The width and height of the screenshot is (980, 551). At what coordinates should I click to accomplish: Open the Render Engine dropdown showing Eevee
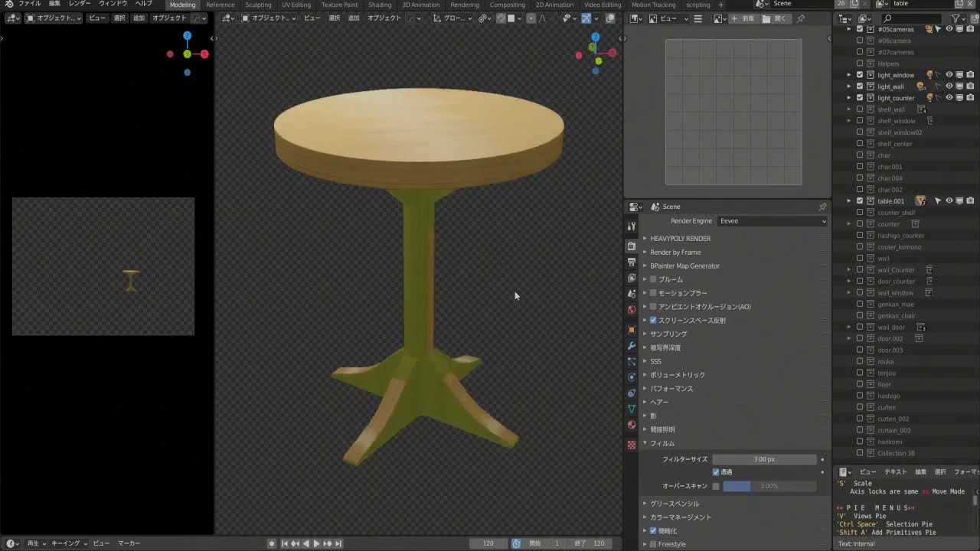point(773,221)
